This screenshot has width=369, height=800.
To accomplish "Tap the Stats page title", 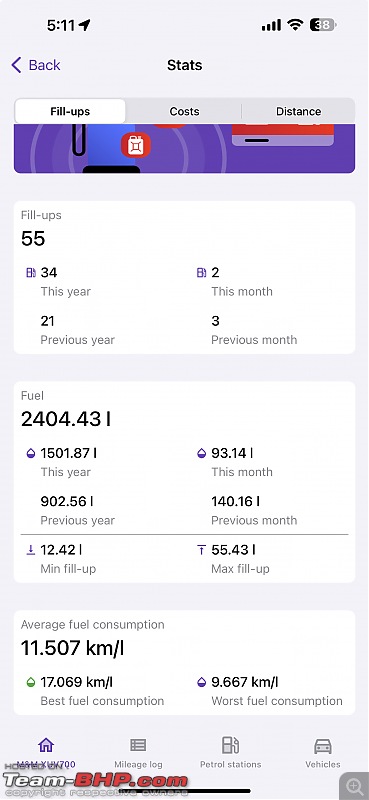I will pyautogui.click(x=184, y=65).
